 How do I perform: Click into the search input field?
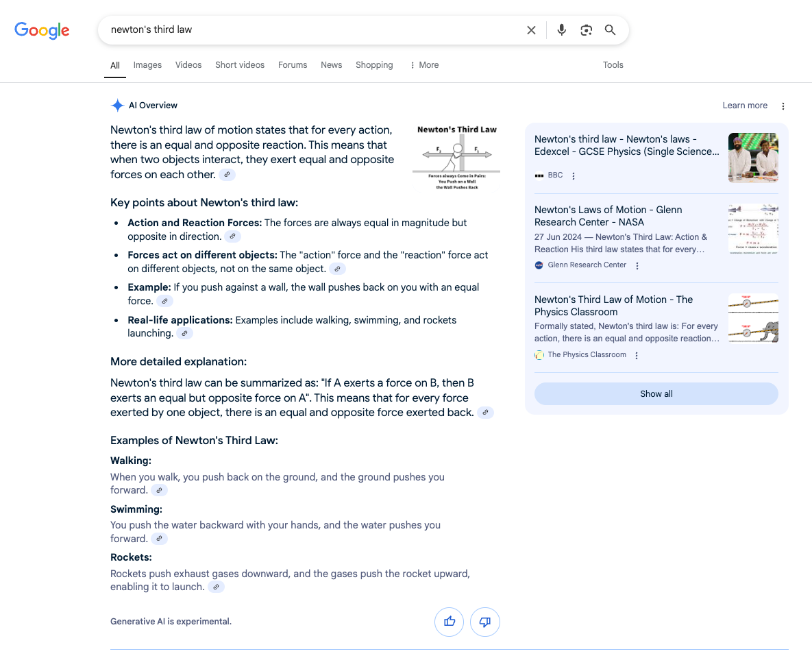pos(308,30)
